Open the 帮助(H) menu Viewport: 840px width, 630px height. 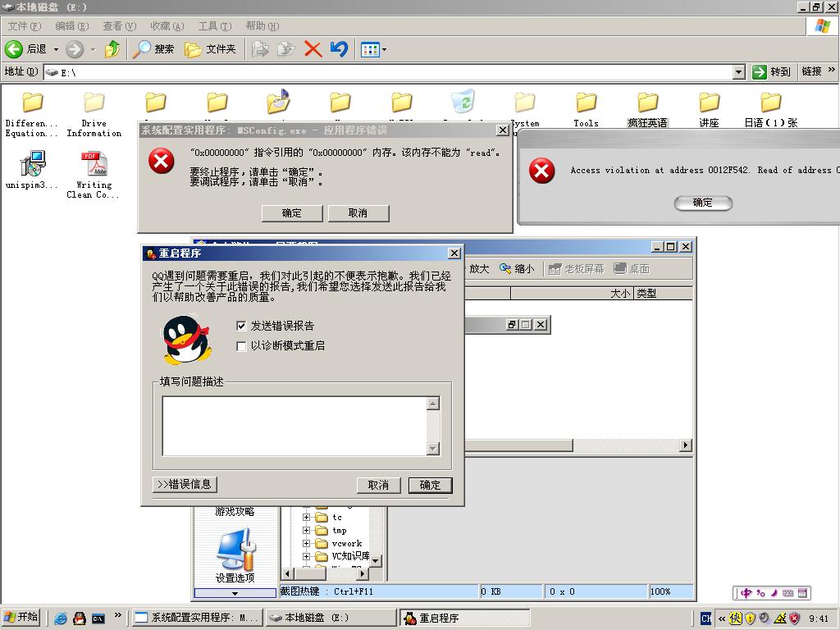262,25
